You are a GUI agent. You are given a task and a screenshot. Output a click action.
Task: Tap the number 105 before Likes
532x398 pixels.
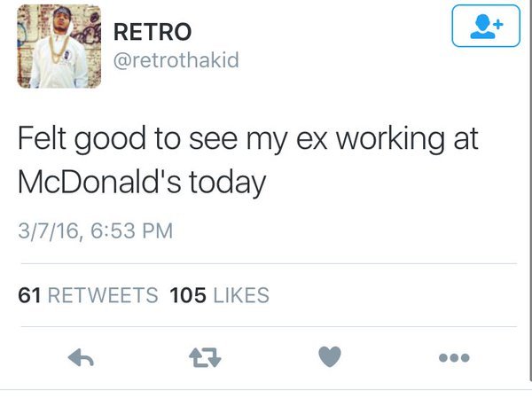tap(186, 294)
